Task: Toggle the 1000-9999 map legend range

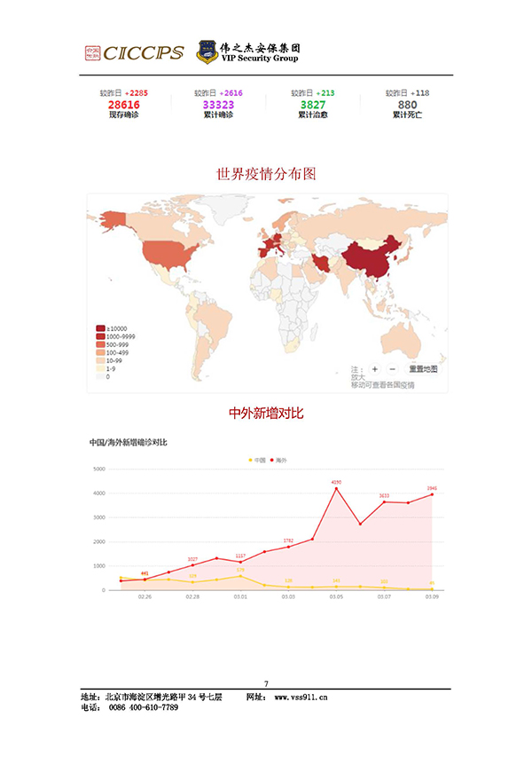Action: (99, 338)
